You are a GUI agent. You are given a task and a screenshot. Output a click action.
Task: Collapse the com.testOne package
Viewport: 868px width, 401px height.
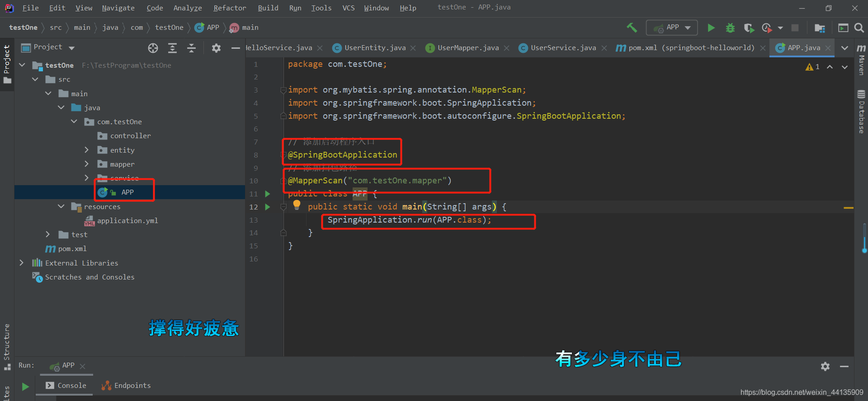coord(74,121)
